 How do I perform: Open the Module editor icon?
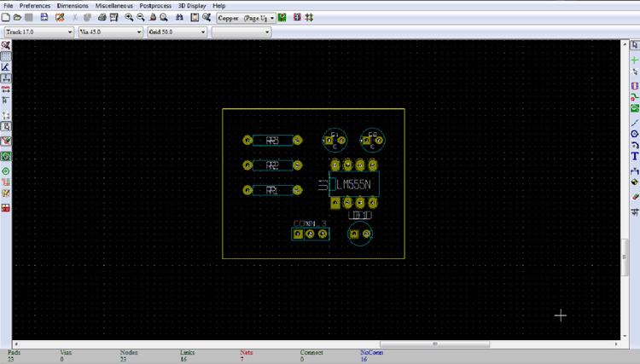pos(60,18)
